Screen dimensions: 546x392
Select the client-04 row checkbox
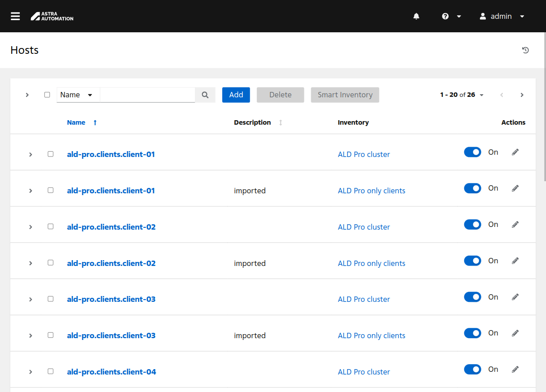pyautogui.click(x=50, y=371)
